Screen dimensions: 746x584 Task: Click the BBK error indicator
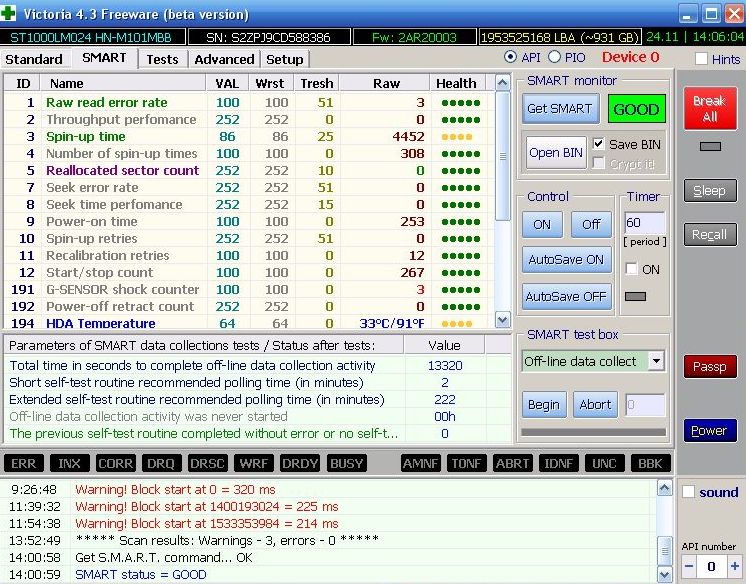point(650,463)
